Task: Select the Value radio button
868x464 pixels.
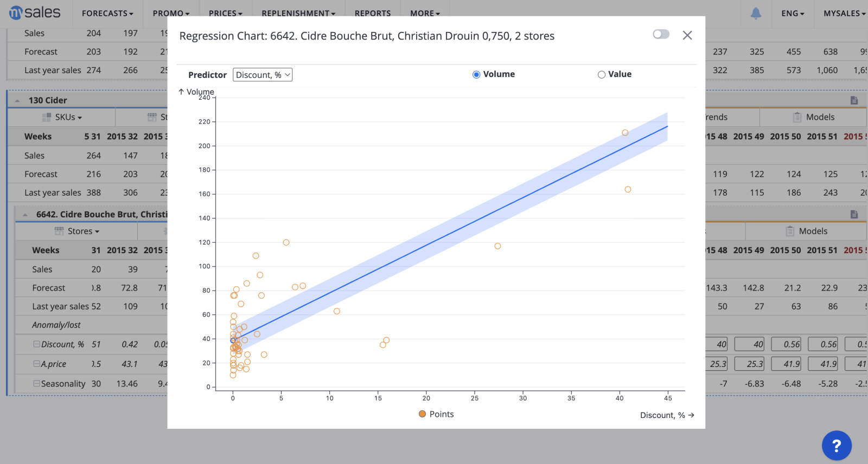Action: (x=601, y=74)
